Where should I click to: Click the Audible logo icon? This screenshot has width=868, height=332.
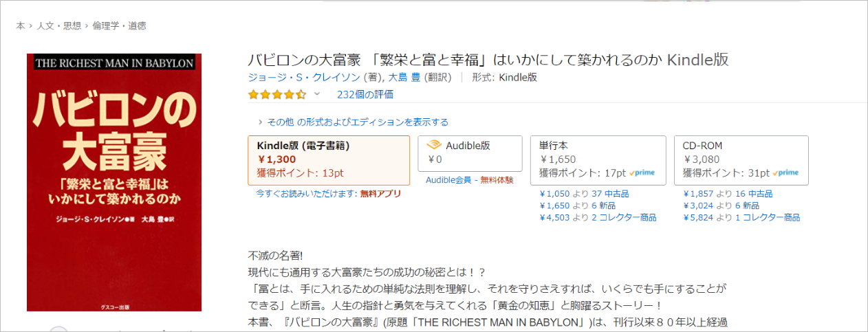pos(434,145)
